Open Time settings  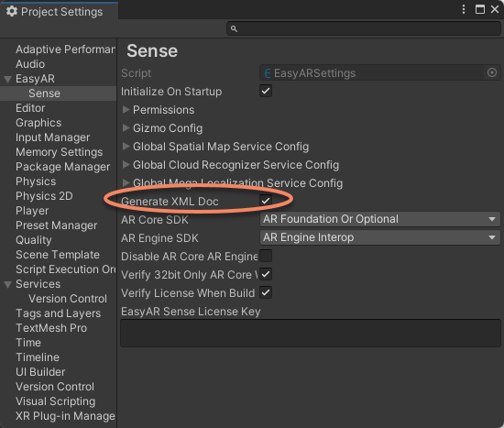(28, 343)
